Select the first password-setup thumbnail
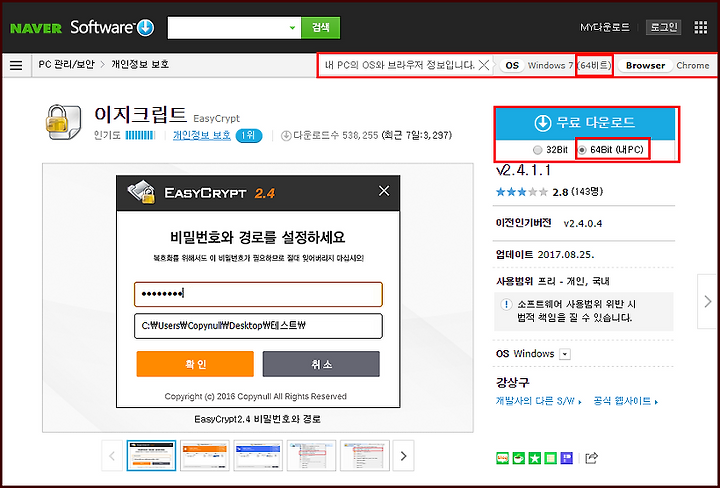 (151, 455)
